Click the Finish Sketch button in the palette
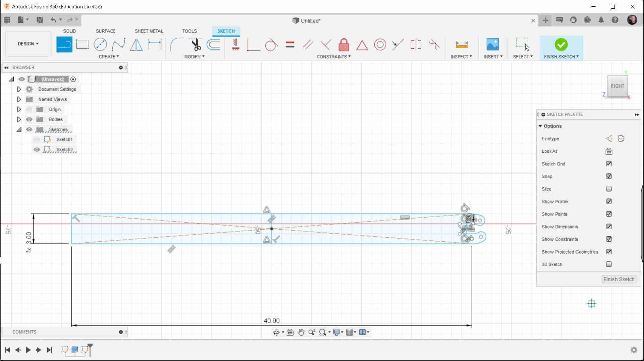 (x=619, y=279)
